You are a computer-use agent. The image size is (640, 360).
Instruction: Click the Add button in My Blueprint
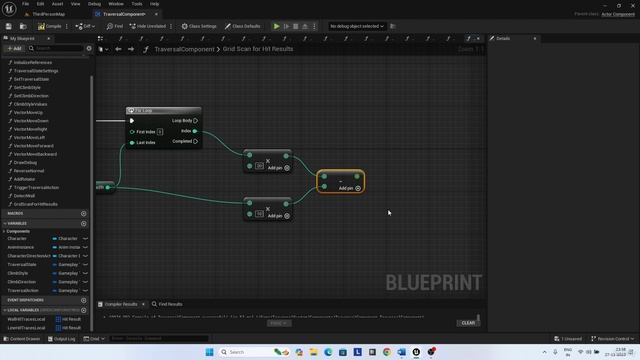click(14, 48)
